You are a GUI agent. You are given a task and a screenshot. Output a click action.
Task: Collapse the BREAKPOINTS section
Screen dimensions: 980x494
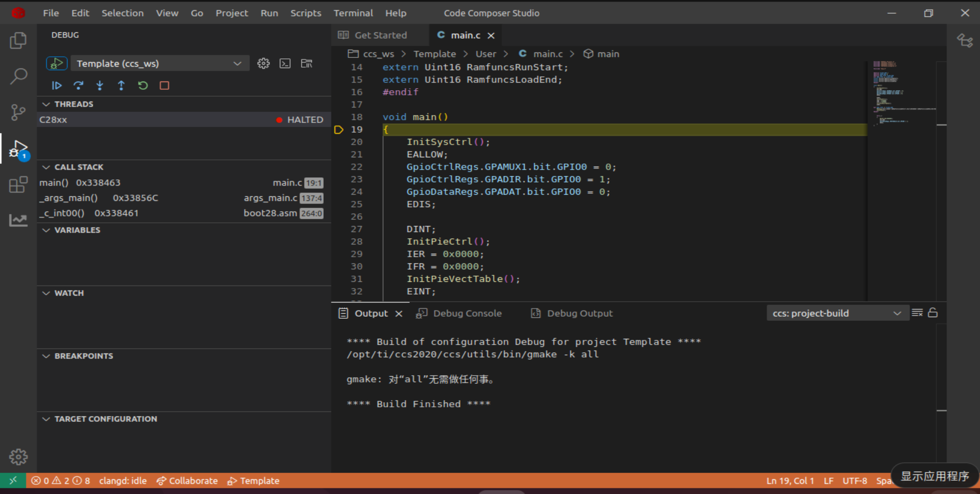click(x=46, y=356)
